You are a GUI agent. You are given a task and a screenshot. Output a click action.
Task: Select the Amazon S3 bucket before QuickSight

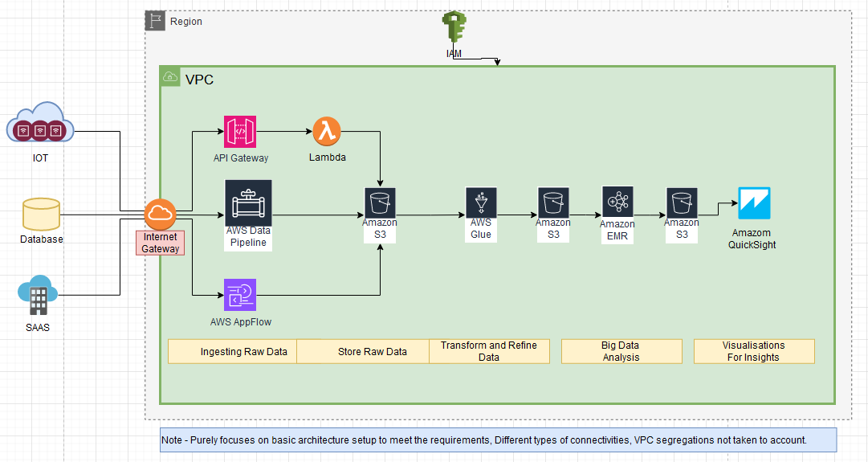pyautogui.click(x=682, y=202)
